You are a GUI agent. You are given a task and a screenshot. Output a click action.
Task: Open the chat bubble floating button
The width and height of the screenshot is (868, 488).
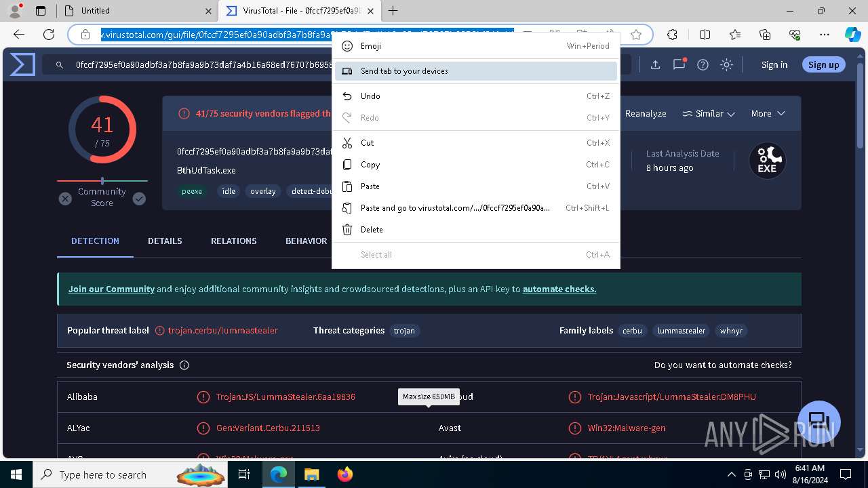(819, 422)
